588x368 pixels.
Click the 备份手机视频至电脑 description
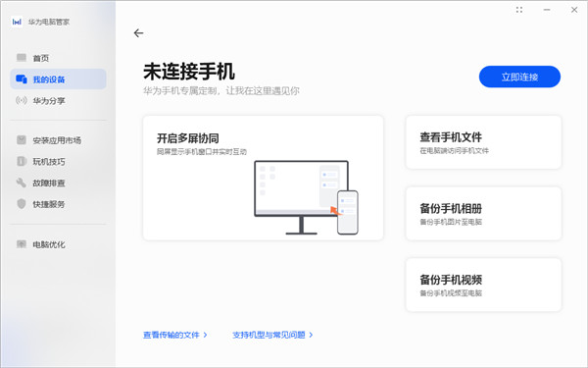pyautogui.click(x=451, y=292)
